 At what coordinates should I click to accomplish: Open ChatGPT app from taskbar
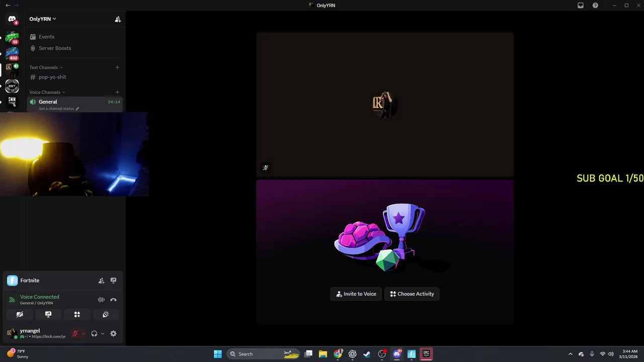point(353,354)
